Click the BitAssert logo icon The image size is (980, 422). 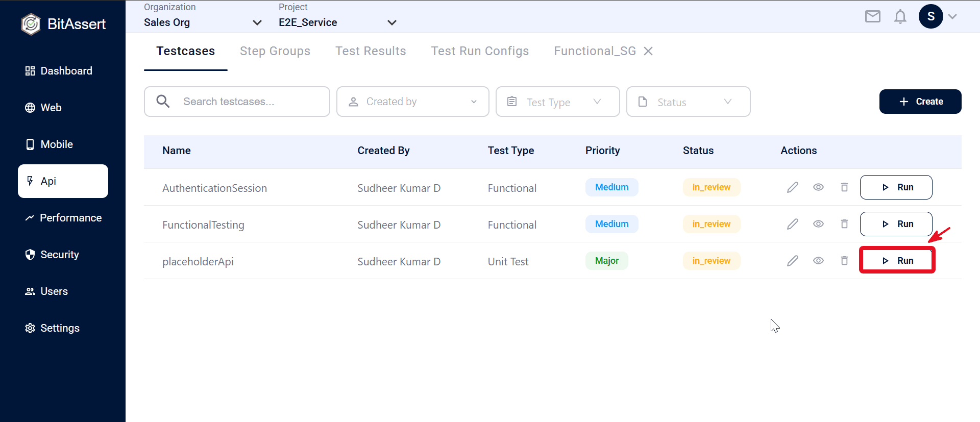pyautogui.click(x=31, y=24)
